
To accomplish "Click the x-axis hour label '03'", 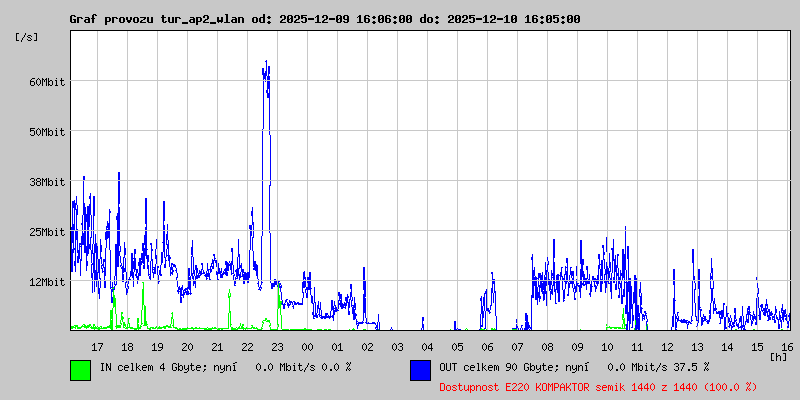I will tap(397, 347).
